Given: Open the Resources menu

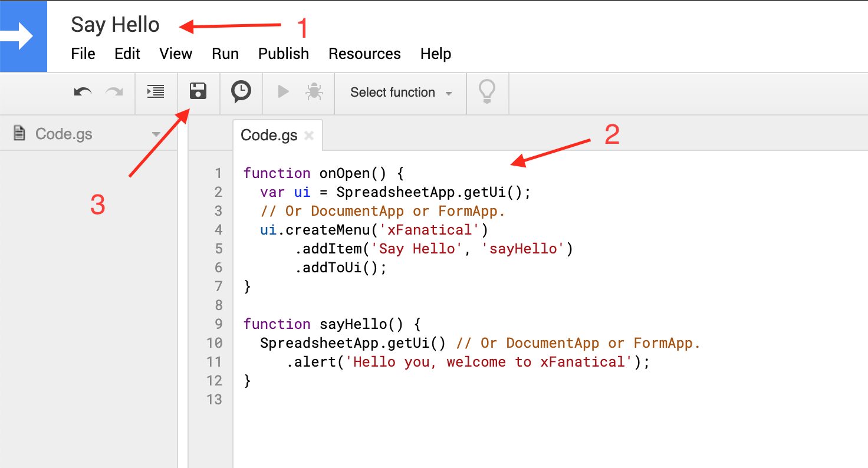Looking at the screenshot, I should pos(364,54).
